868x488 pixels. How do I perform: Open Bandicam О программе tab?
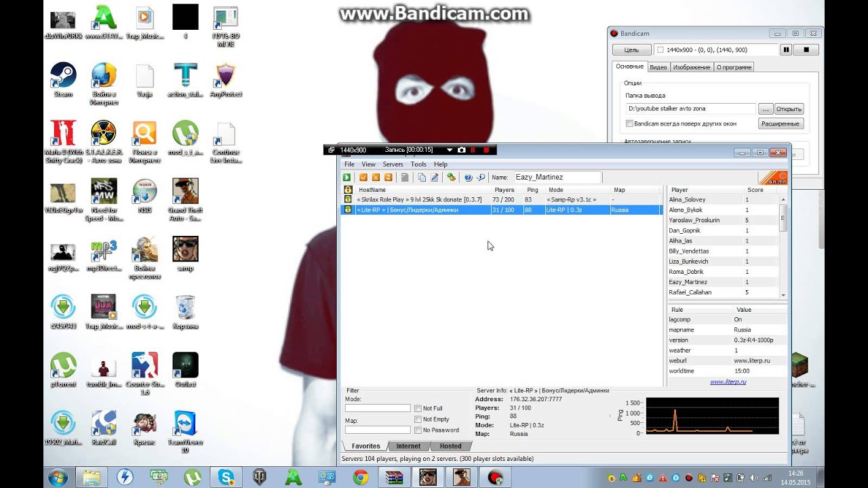coord(734,67)
